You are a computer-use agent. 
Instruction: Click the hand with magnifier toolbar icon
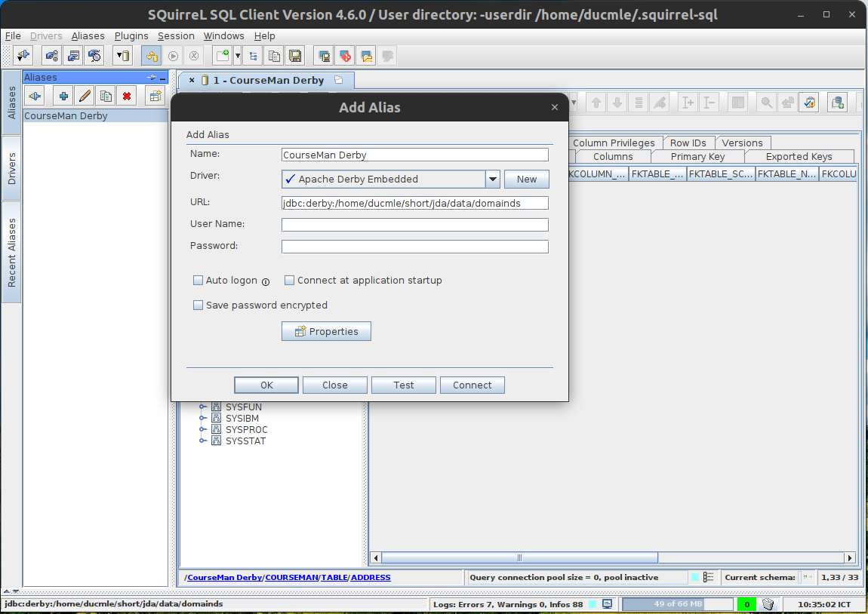pyautogui.click(x=94, y=56)
